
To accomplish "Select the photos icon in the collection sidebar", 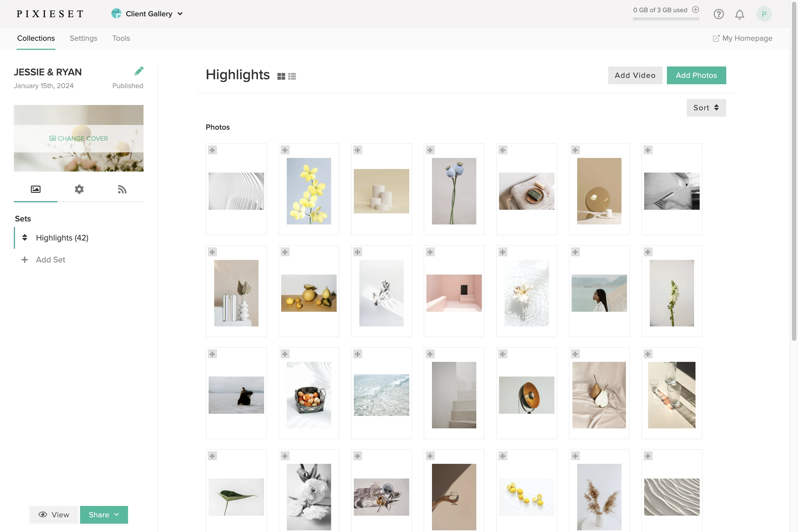I will tap(35, 189).
